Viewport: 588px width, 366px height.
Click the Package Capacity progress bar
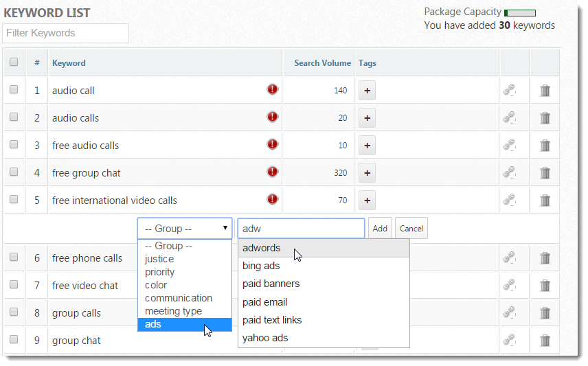click(x=520, y=12)
